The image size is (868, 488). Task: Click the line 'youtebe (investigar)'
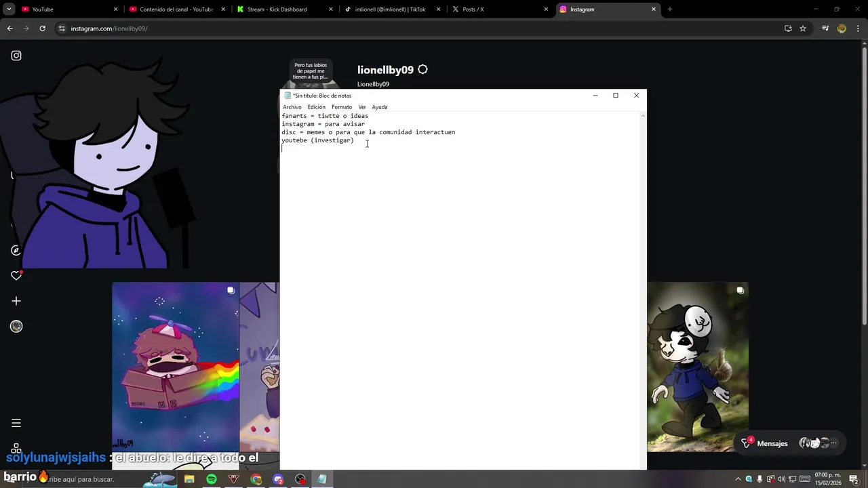tap(318, 140)
